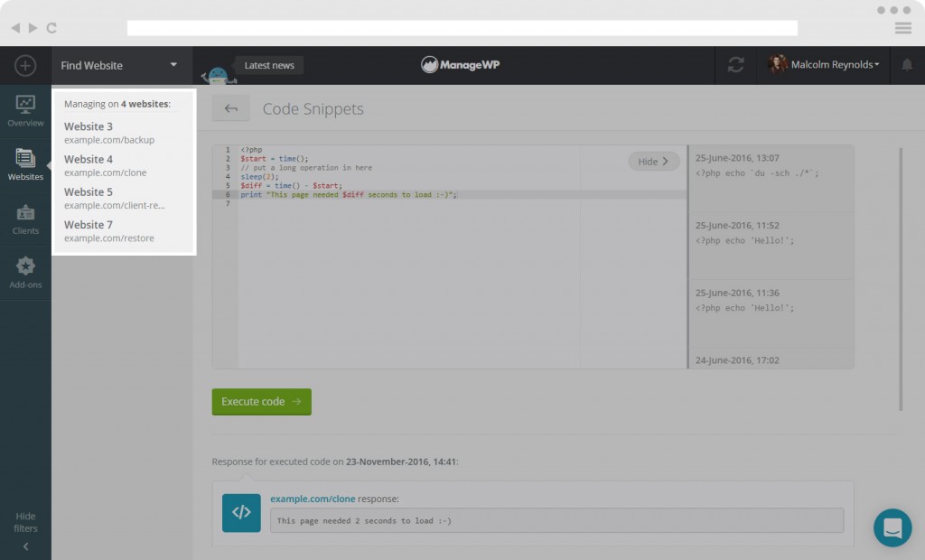Screen dimensions: 925x560
Task: Click the browser forward arrow
Action: point(33,28)
